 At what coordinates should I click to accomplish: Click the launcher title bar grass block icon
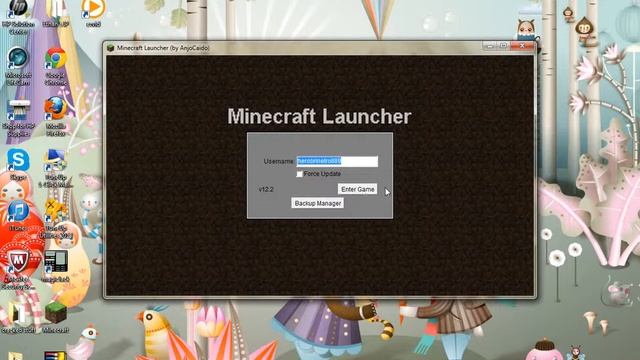(x=110, y=48)
